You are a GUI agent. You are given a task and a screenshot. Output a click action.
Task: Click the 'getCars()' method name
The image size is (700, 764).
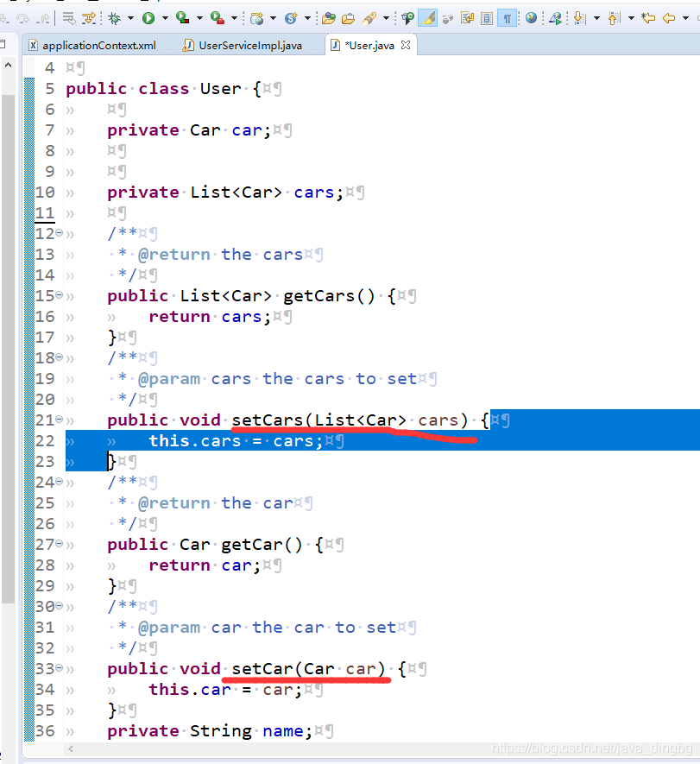click(329, 296)
